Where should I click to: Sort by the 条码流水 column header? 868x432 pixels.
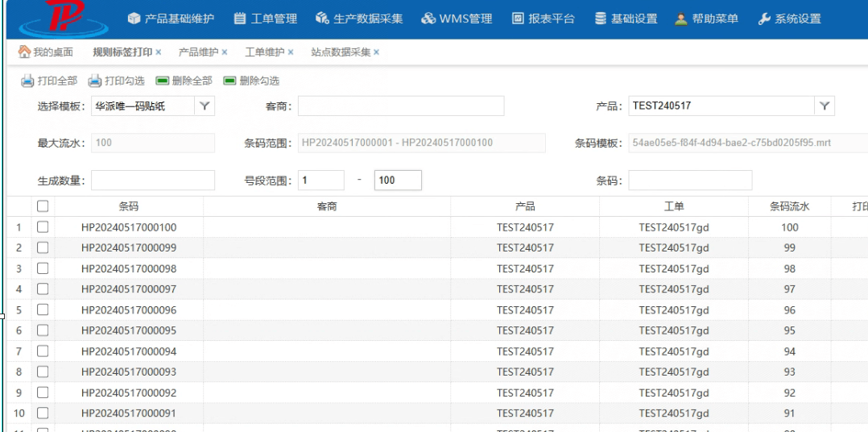point(789,207)
